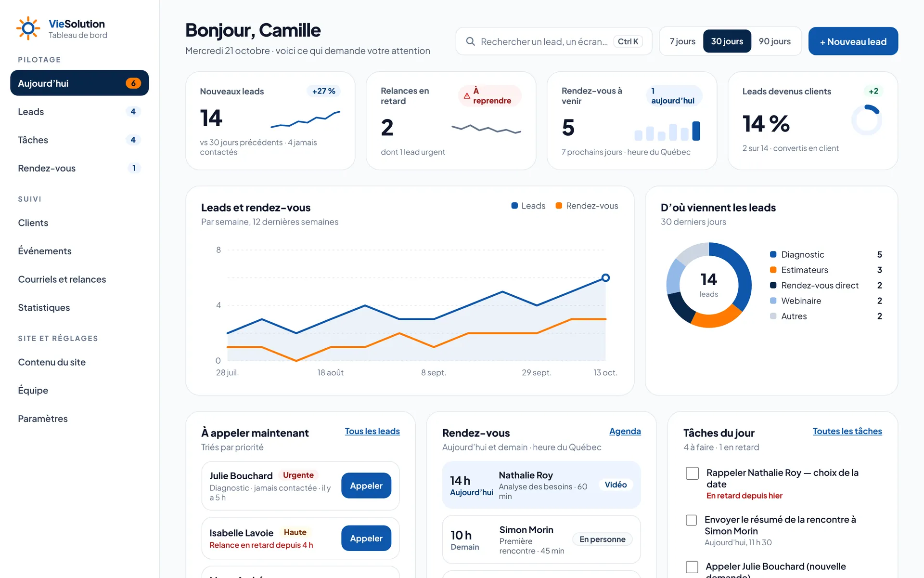Call Isabelle Lavoie with Appeler button
Screen dimensions: 924x578
coord(366,538)
